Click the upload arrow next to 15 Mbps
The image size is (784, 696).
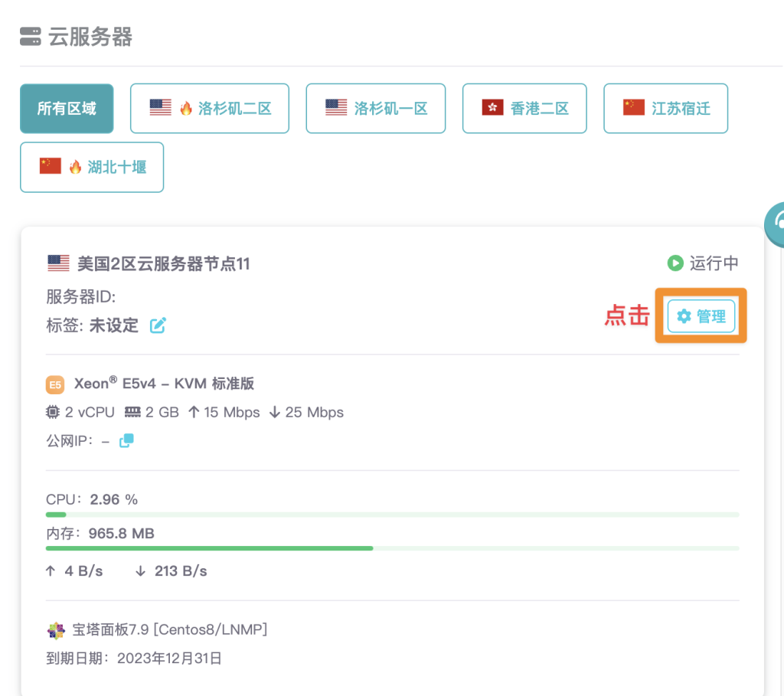[194, 412]
